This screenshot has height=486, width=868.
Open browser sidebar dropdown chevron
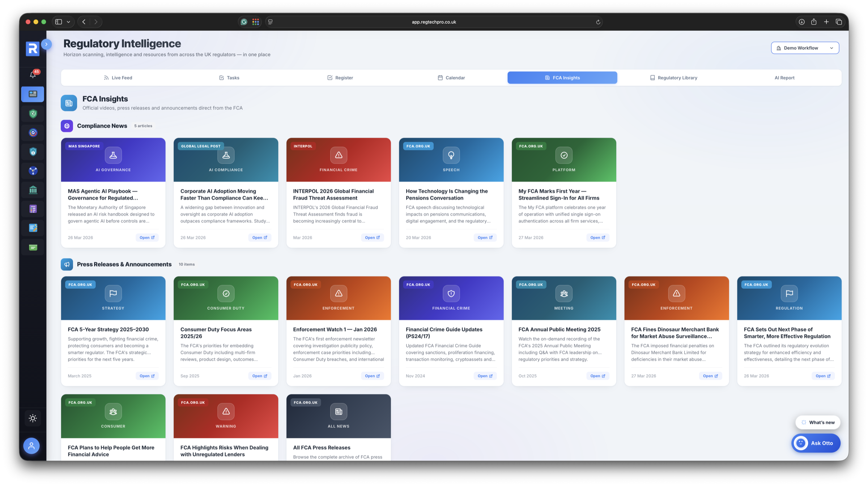(x=68, y=22)
